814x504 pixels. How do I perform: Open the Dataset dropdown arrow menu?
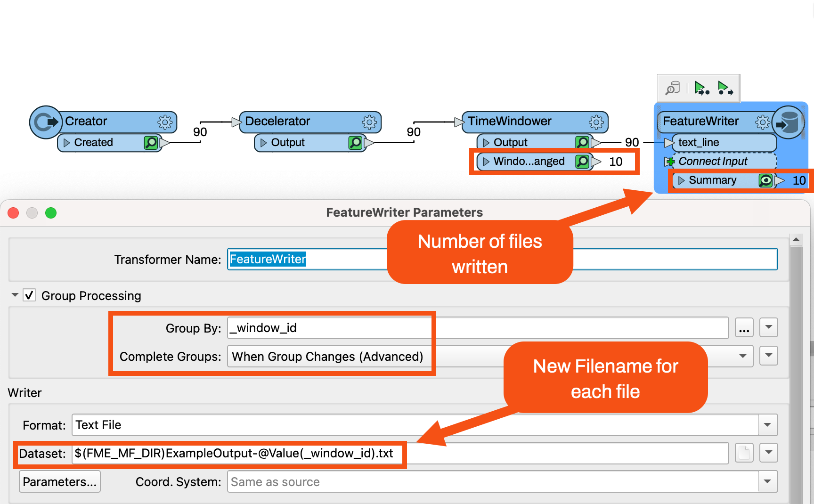coord(769,453)
